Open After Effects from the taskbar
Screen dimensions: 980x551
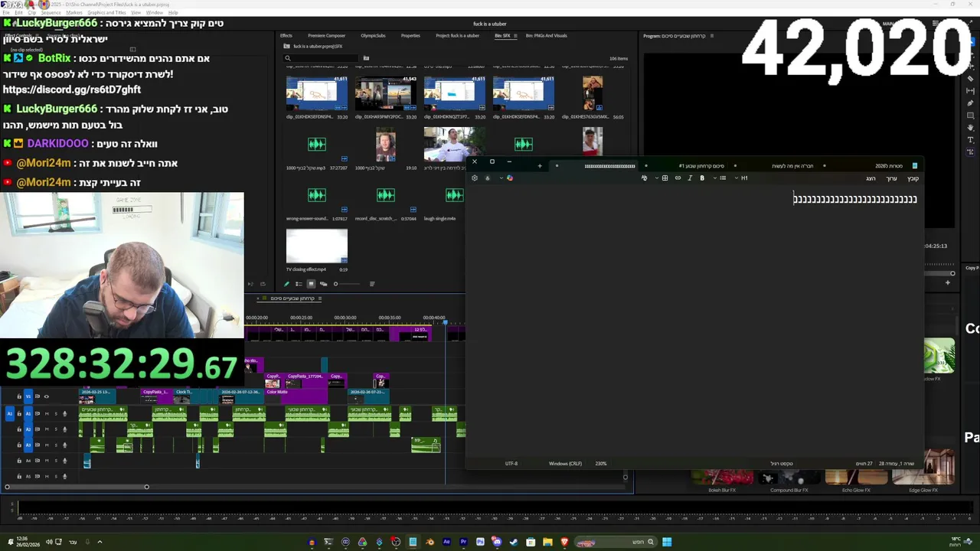point(446,542)
